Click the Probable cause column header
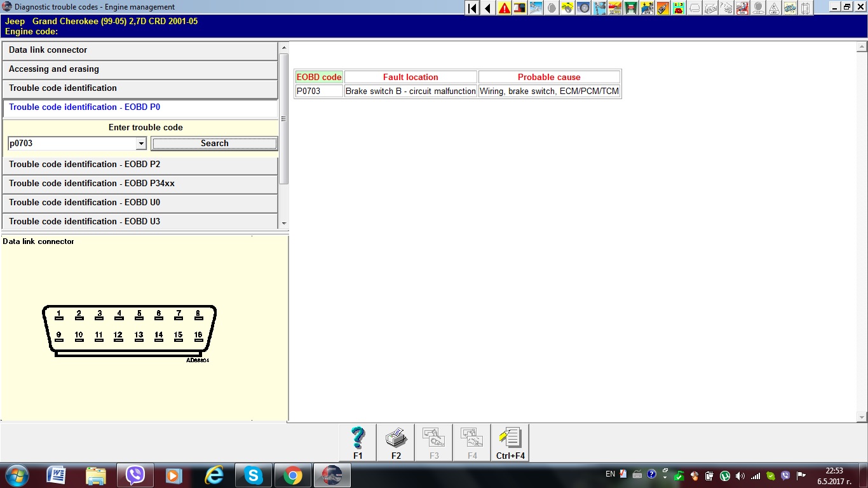 click(549, 78)
